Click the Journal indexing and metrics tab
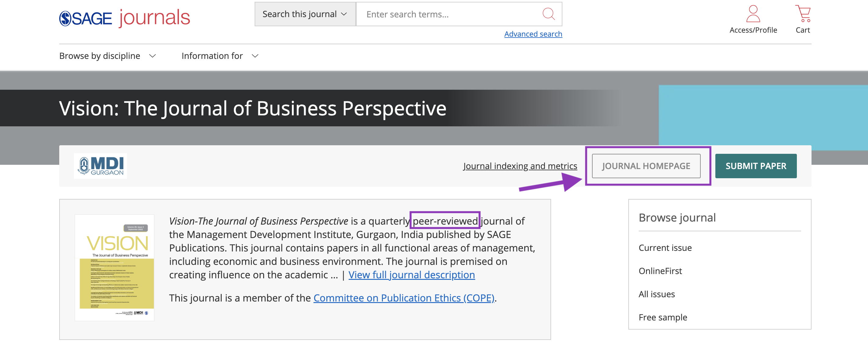The image size is (868, 343). pyautogui.click(x=520, y=166)
